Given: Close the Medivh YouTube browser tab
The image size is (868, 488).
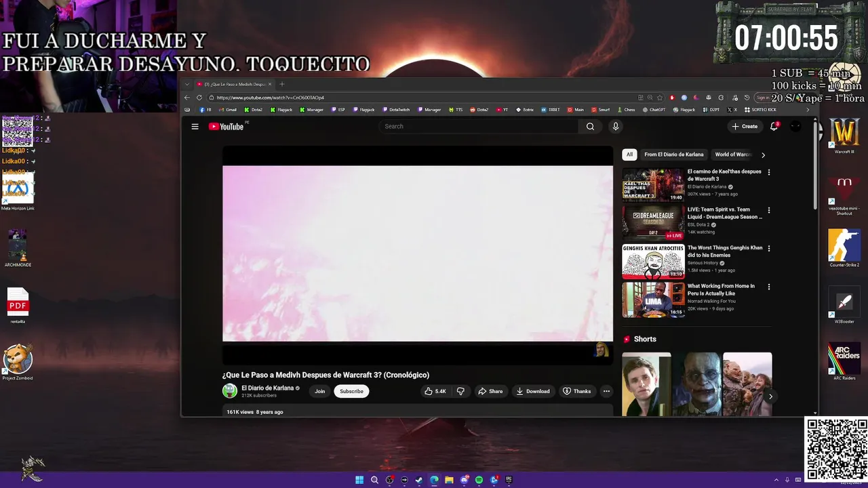Looking at the screenshot, I should (x=270, y=84).
